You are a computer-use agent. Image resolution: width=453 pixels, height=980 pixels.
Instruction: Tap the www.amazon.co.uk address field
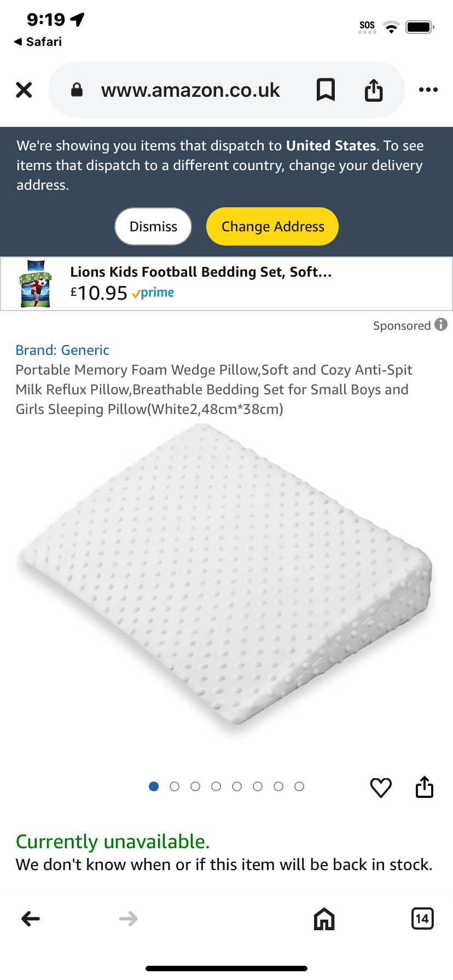[x=190, y=90]
